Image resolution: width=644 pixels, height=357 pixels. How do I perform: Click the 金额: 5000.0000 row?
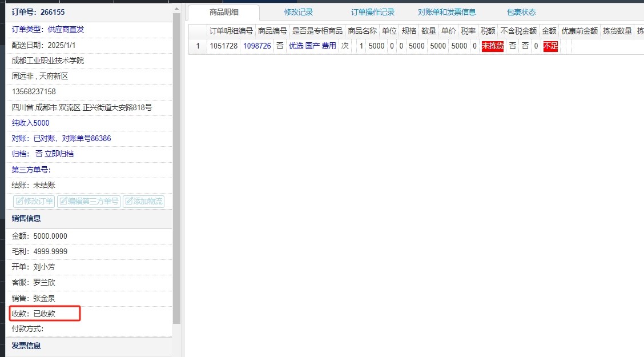(x=88, y=236)
